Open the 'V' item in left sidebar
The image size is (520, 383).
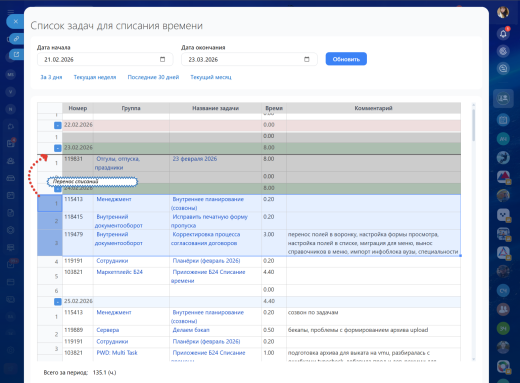[11, 92]
